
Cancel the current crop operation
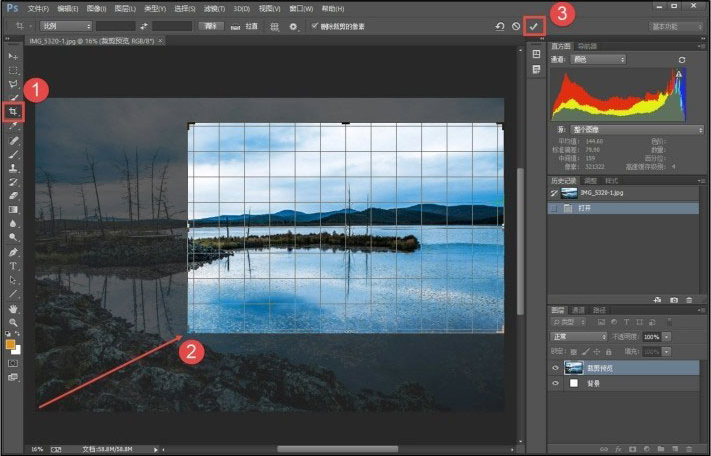(x=516, y=26)
